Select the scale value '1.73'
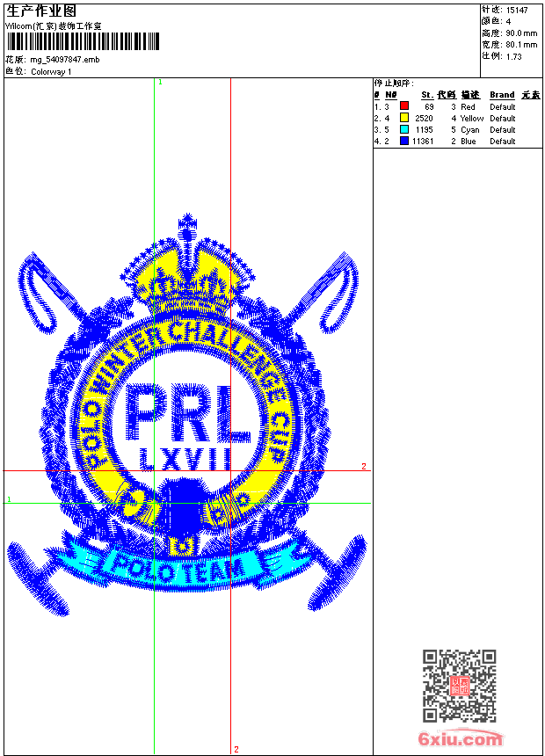The height and width of the screenshot is (756, 545). click(x=513, y=56)
